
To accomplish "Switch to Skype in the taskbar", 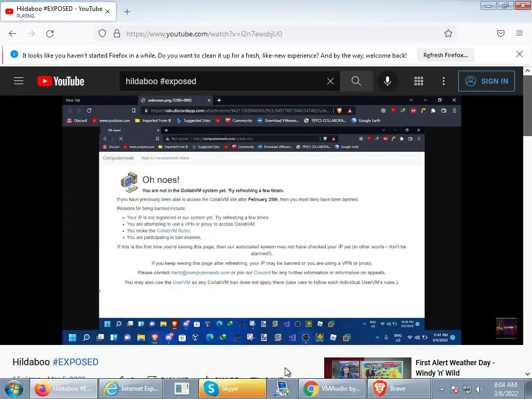I will tap(232, 389).
